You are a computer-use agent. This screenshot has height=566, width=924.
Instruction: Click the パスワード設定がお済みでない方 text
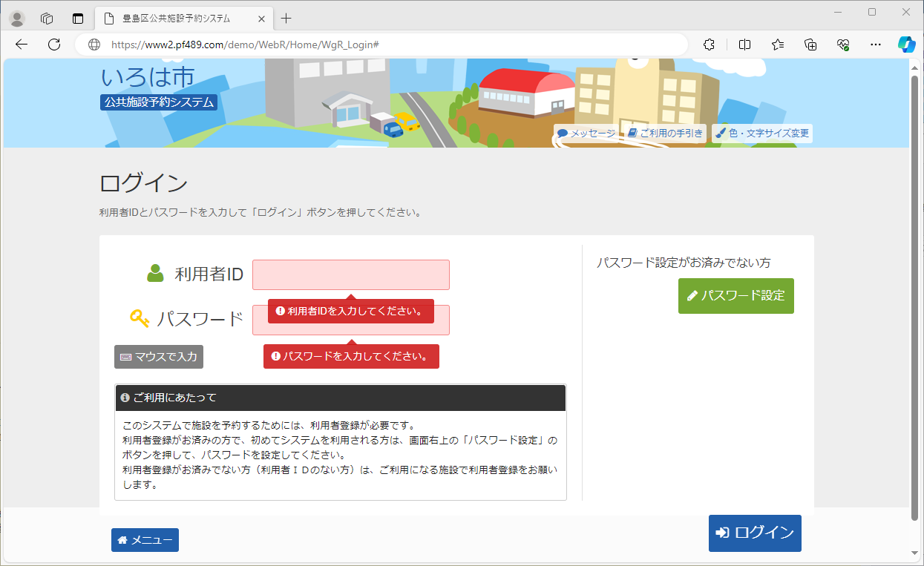[684, 263]
